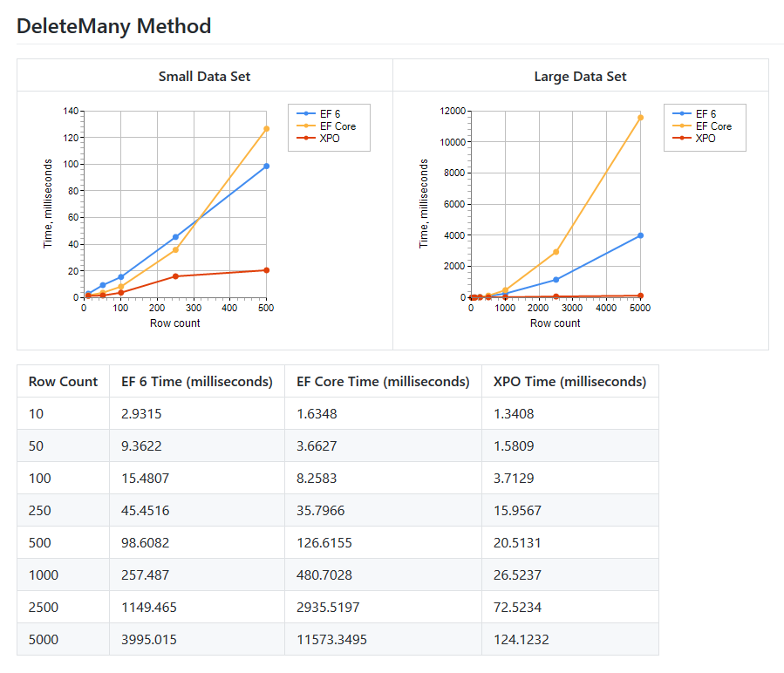Click EF Core data point at 2500 rows
This screenshot has width=784, height=673.
(556, 252)
